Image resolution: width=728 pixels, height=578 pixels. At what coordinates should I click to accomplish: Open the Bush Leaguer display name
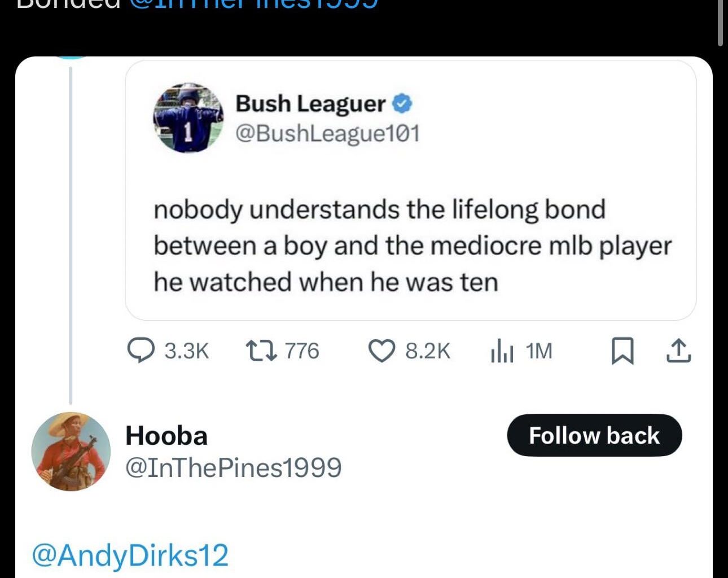(x=310, y=103)
